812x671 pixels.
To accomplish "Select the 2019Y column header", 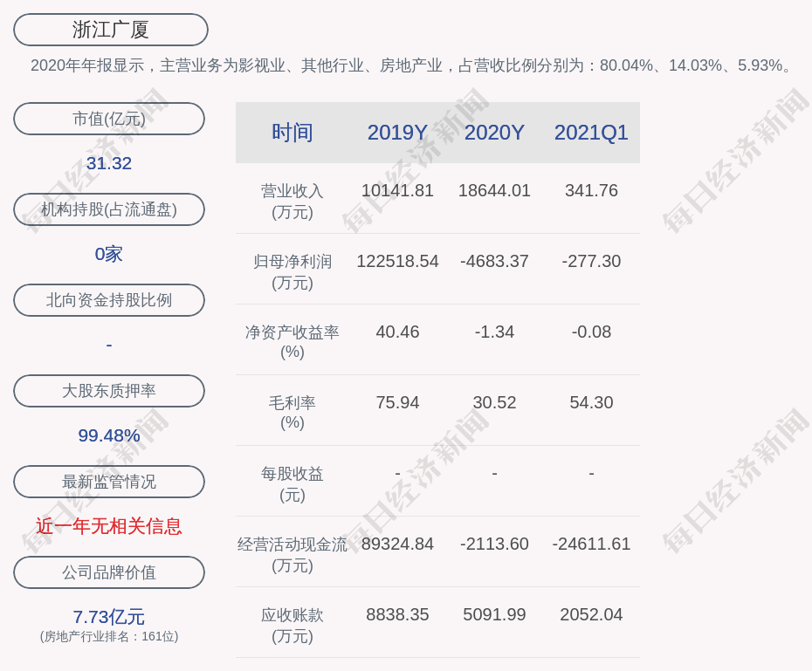I will 397,133.
